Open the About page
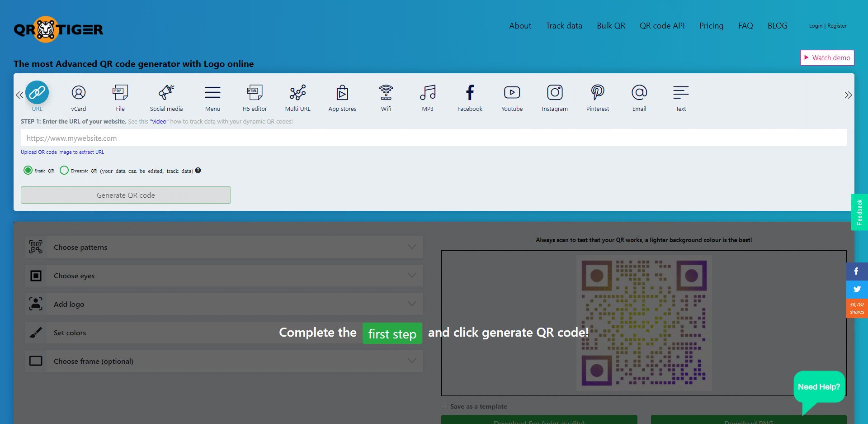Screen dimensions: 868x424 pos(520,26)
